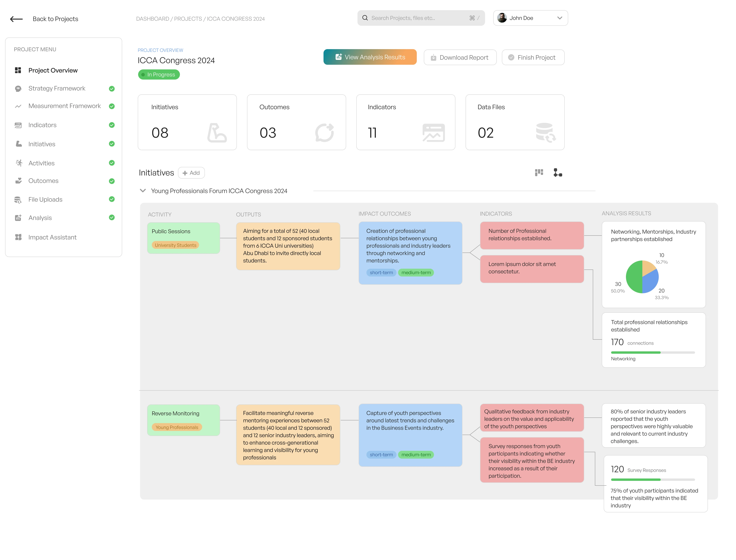Click the Strategy Framework sidebar icon
This screenshot has height=560, width=736.
(18, 89)
